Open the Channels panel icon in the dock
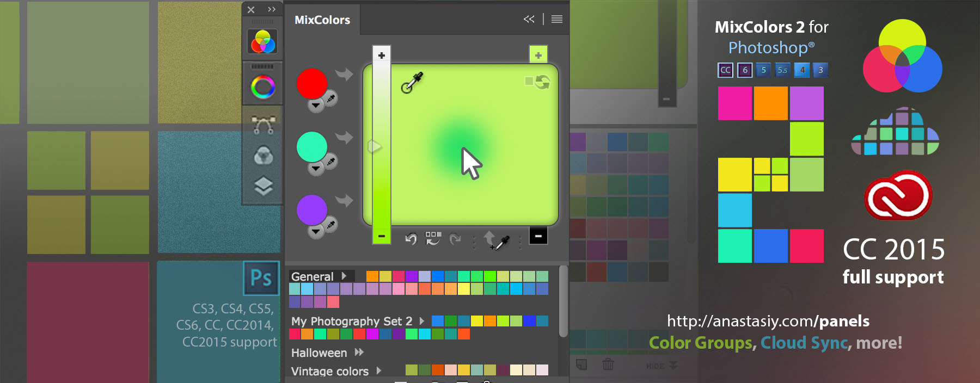Image resolution: width=980 pixels, height=383 pixels. tap(264, 156)
